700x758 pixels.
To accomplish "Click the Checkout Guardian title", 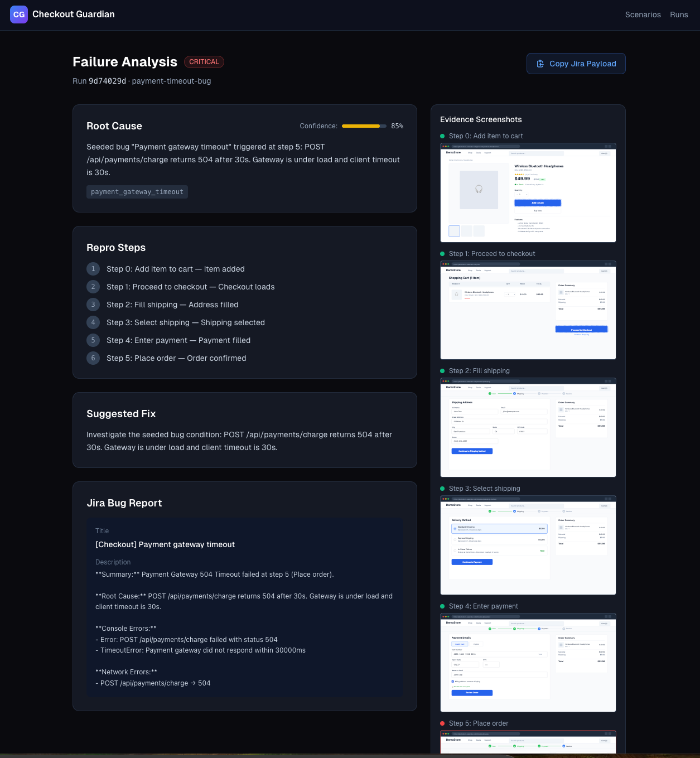I will click(74, 15).
